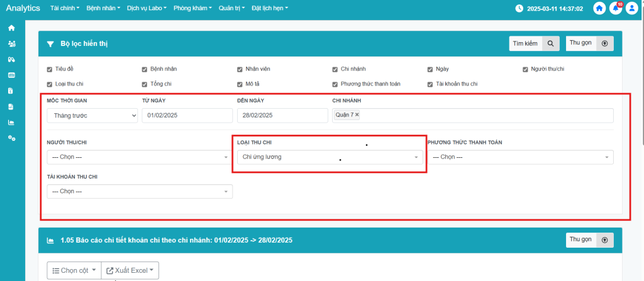Open the patients group icon in sidebar
This screenshot has width=644, height=281.
[11, 44]
